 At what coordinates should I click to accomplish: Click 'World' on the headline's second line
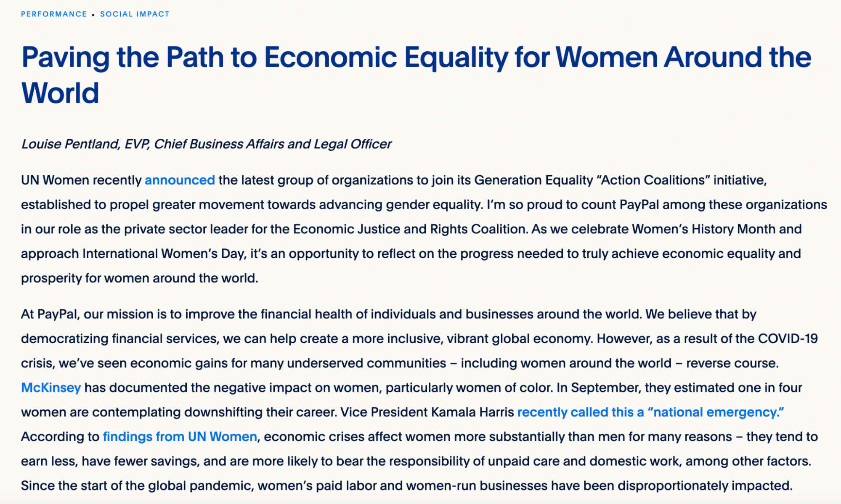point(60,93)
